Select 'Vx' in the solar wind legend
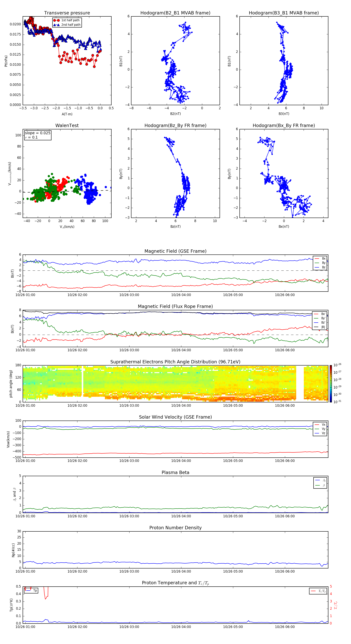Screen dimensions: 351x644 coord(320,424)
